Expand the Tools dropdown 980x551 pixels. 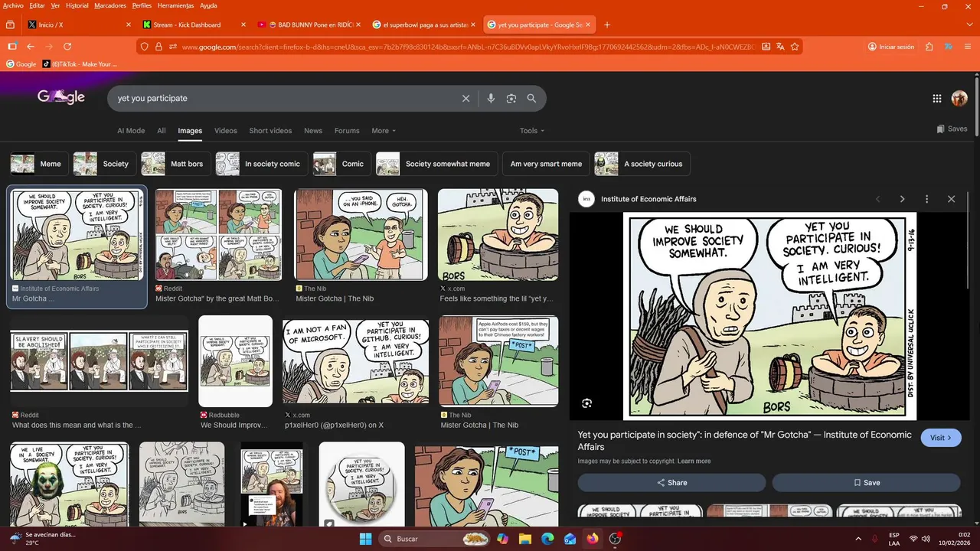pos(532,131)
